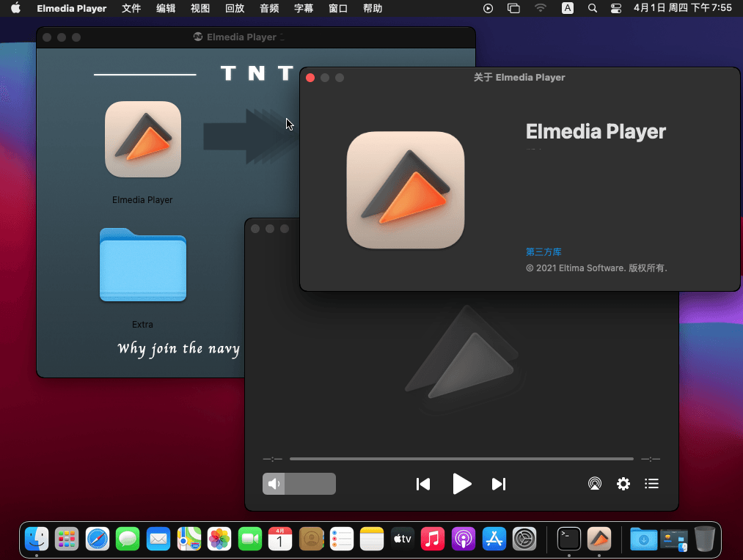Close the 关于 Elmedia Player window

310,78
